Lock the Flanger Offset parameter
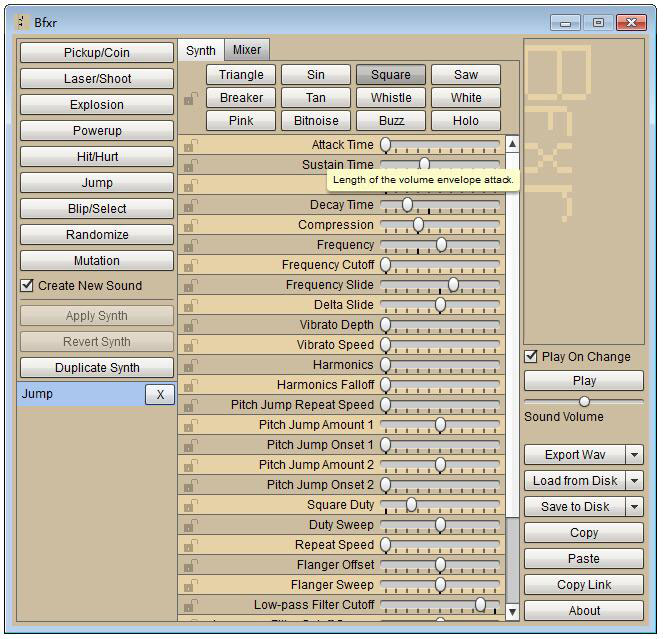Viewport: 671px width, 639px height. click(189, 566)
